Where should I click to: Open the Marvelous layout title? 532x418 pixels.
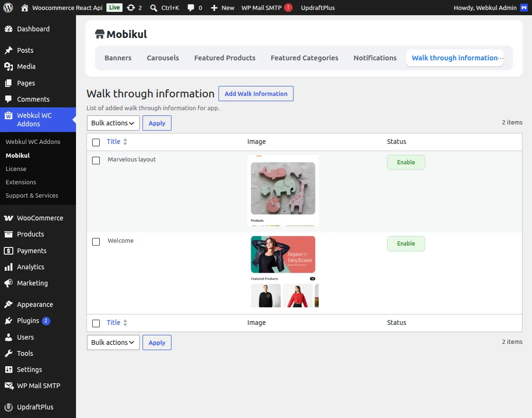(132, 159)
